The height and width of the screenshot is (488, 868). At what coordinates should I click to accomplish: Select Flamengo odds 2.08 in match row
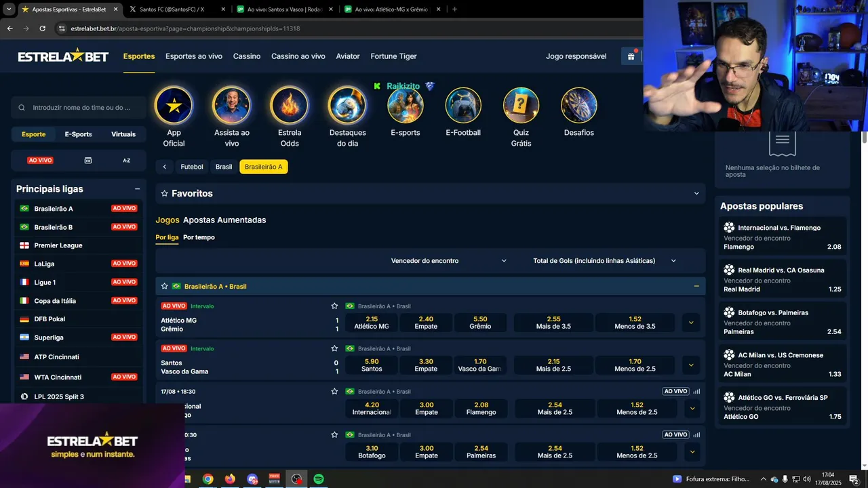coord(481,409)
